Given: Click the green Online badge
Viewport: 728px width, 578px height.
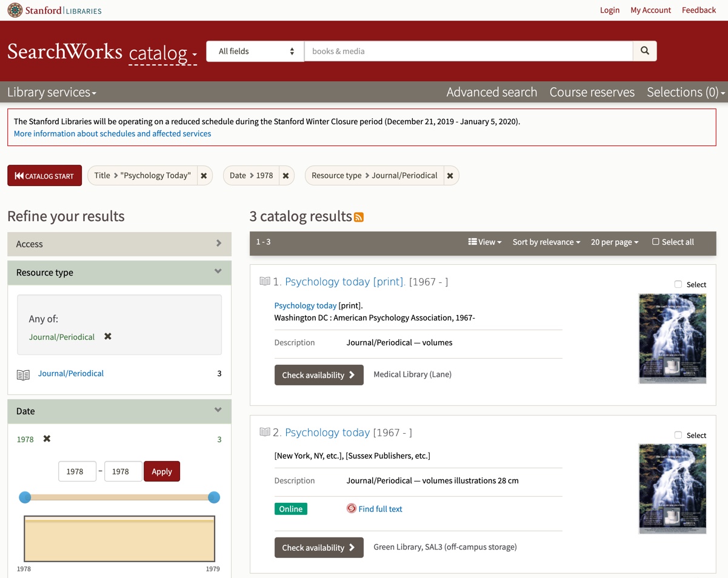Looking at the screenshot, I should [x=291, y=509].
